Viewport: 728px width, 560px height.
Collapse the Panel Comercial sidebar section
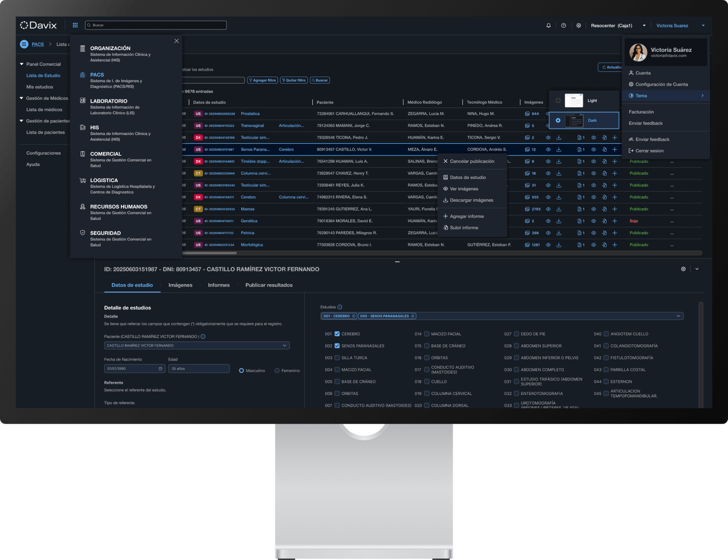[21, 64]
